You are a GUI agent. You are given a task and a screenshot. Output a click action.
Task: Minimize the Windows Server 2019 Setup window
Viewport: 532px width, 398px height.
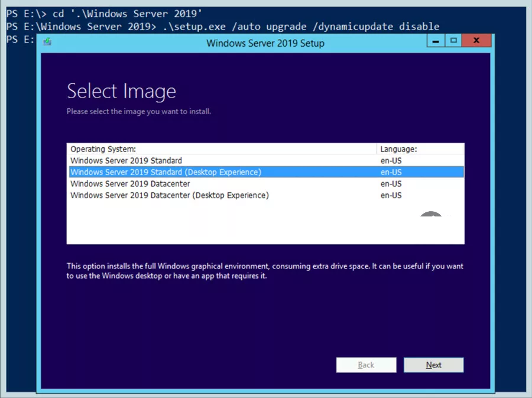436,41
